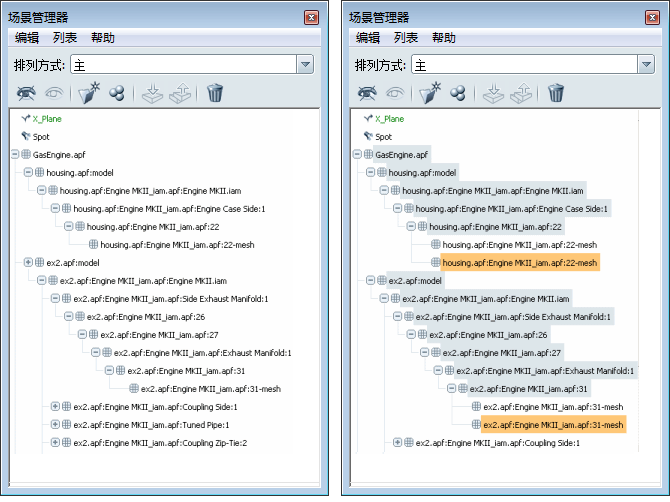Screen dimensions: 670x502
Task: Select orange highlighted 31-mesh item in right panel
Action: pos(553,425)
